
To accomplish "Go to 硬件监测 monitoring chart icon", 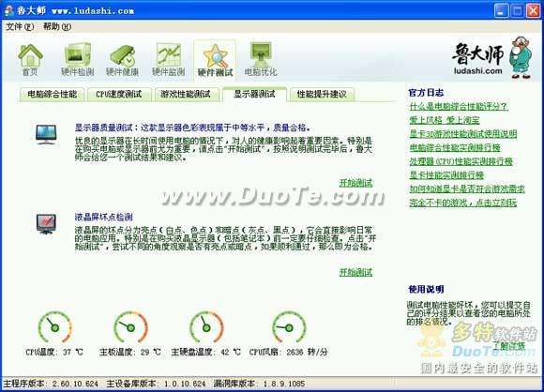I will point(168,59).
